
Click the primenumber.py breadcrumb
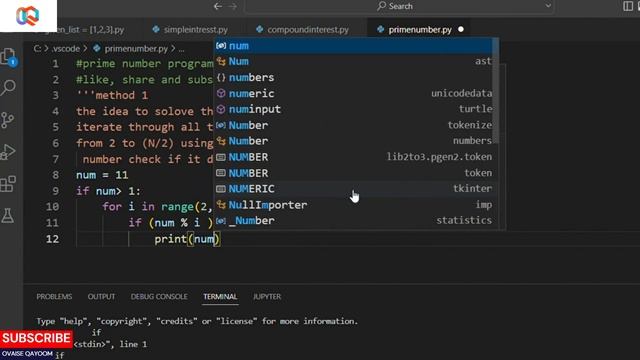[136, 49]
